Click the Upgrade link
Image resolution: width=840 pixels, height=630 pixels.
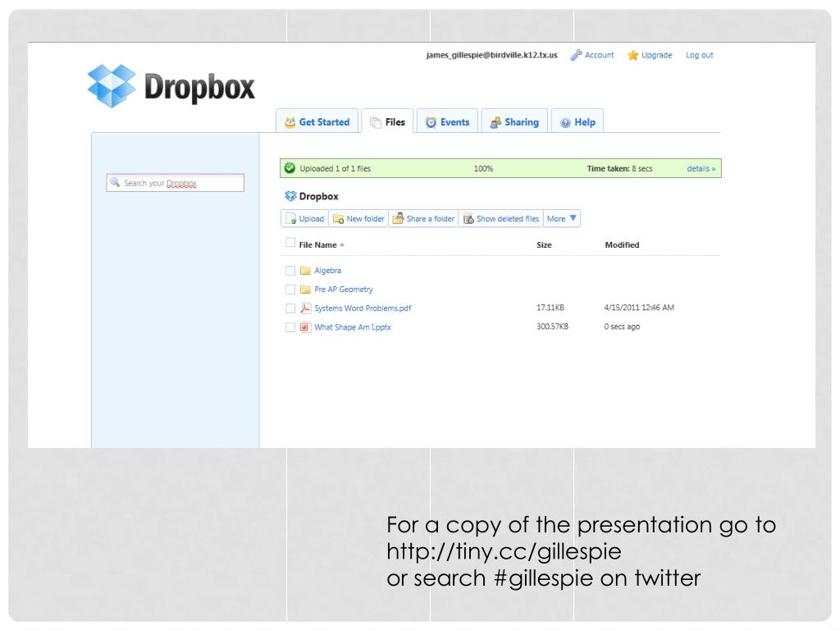coord(657,55)
